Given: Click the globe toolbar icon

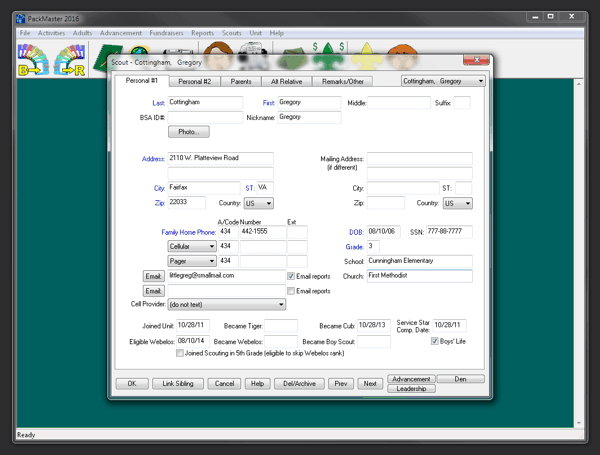Looking at the screenshot, I should [x=140, y=51].
